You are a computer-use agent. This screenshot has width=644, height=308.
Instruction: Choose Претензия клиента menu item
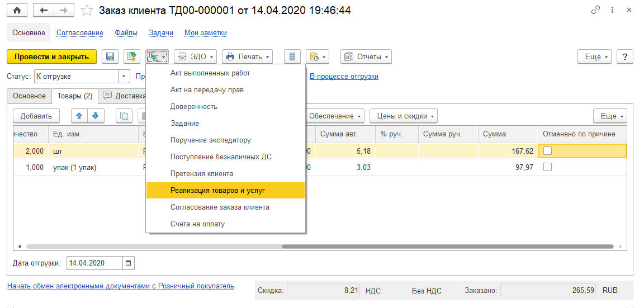(x=225, y=174)
